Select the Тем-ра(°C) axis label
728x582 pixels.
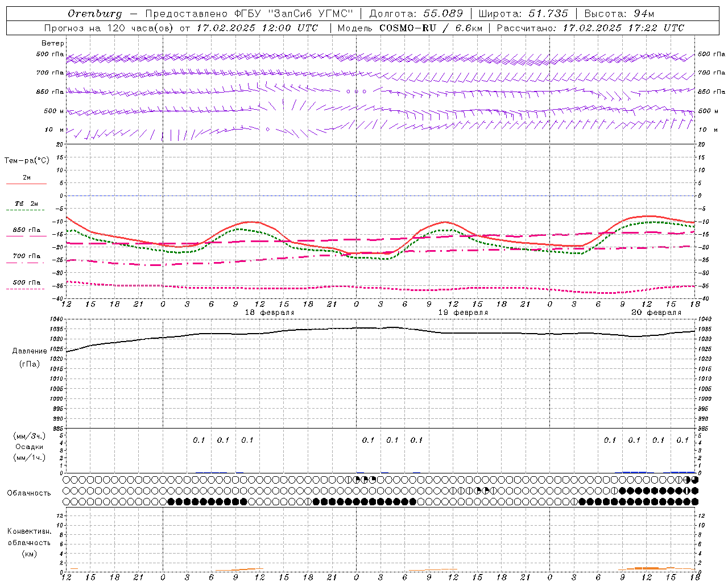pos(27,161)
